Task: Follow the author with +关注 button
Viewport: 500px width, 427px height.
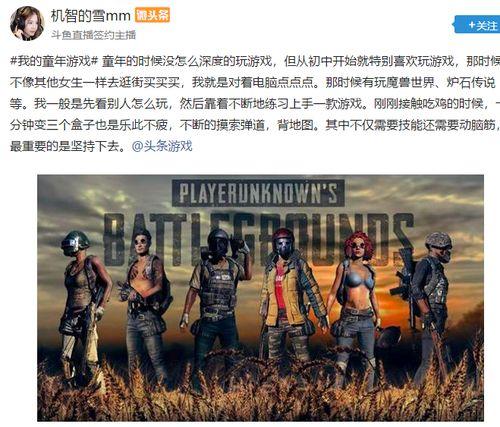Action: coord(478,25)
